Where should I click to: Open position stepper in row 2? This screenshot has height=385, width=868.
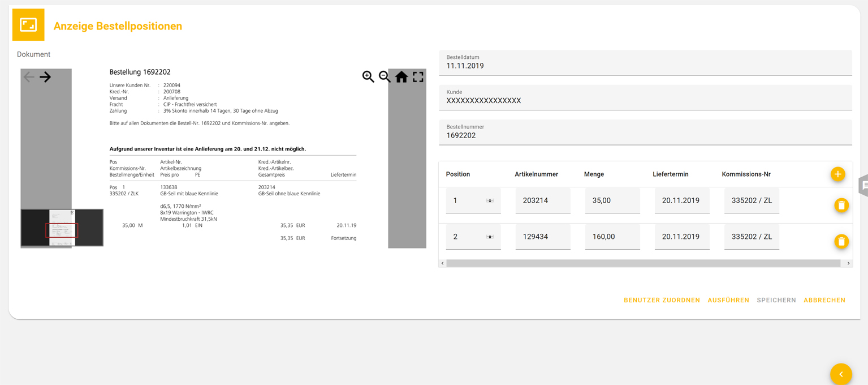[490, 237]
